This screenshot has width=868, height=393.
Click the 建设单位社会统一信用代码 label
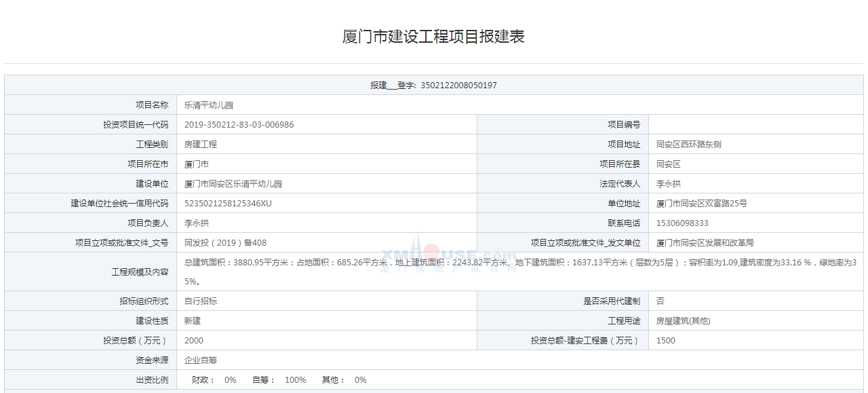[119, 204]
